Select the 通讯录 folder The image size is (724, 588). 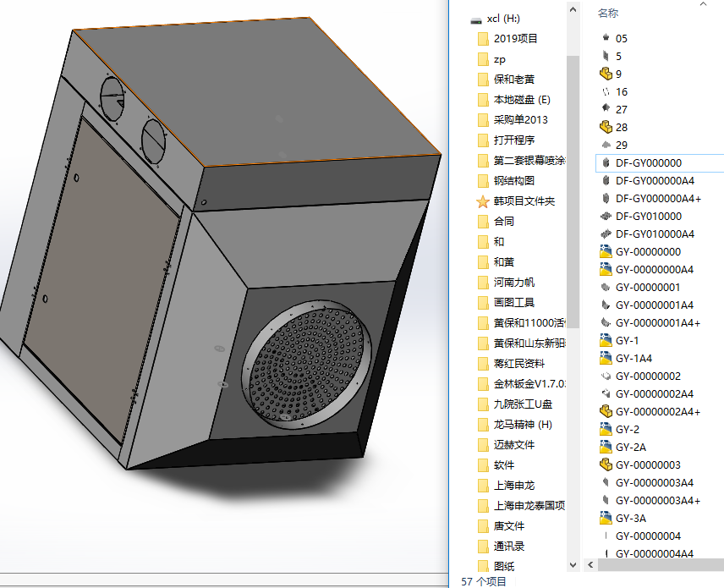509,547
